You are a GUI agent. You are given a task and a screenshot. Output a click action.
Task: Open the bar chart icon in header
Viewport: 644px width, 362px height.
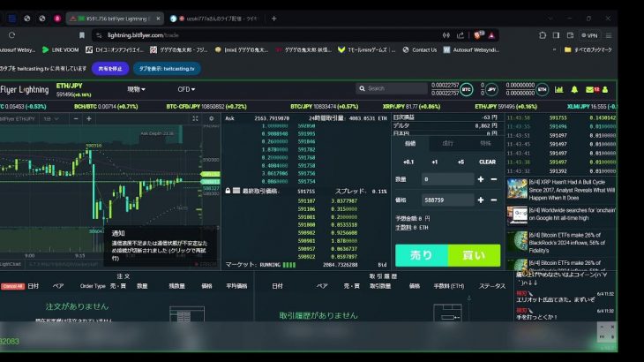(x=559, y=89)
